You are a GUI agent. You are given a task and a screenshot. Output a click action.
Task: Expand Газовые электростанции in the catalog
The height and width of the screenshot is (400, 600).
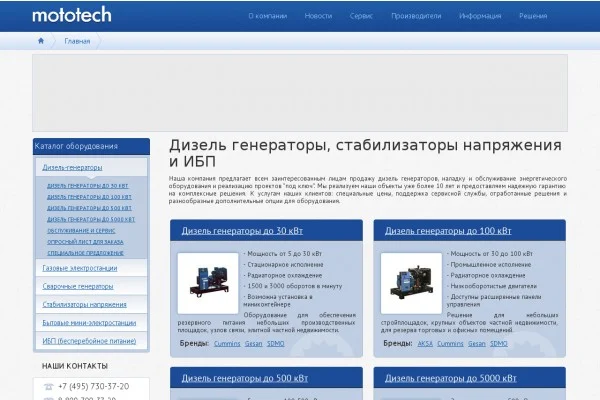80,268
